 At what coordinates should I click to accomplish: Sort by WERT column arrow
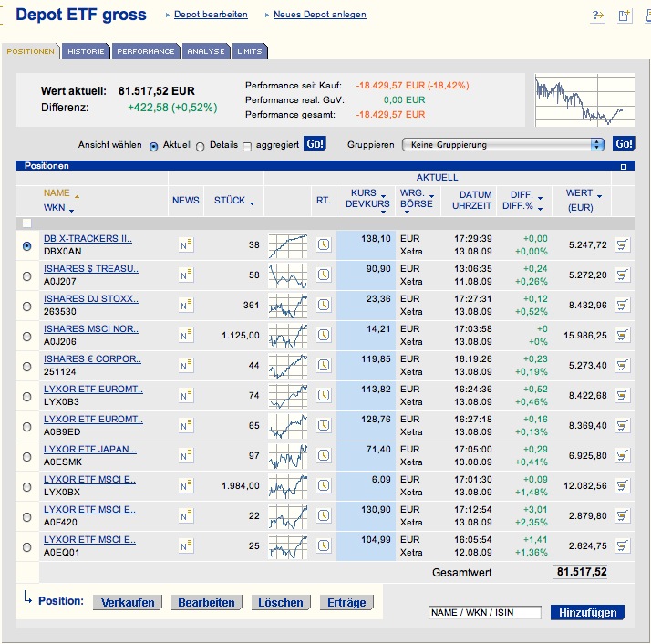600,193
